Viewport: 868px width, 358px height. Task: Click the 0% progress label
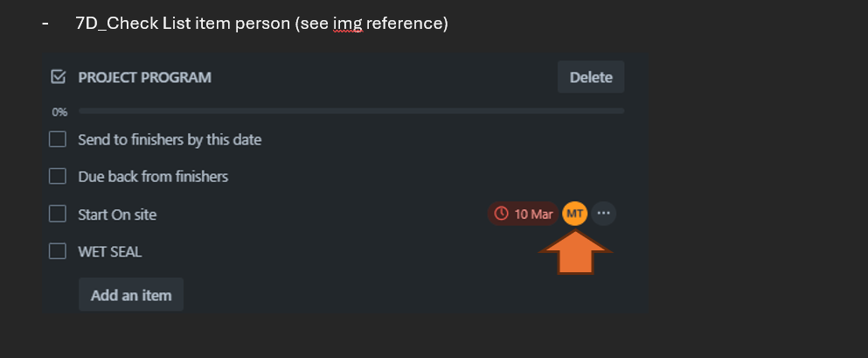pyautogui.click(x=59, y=112)
